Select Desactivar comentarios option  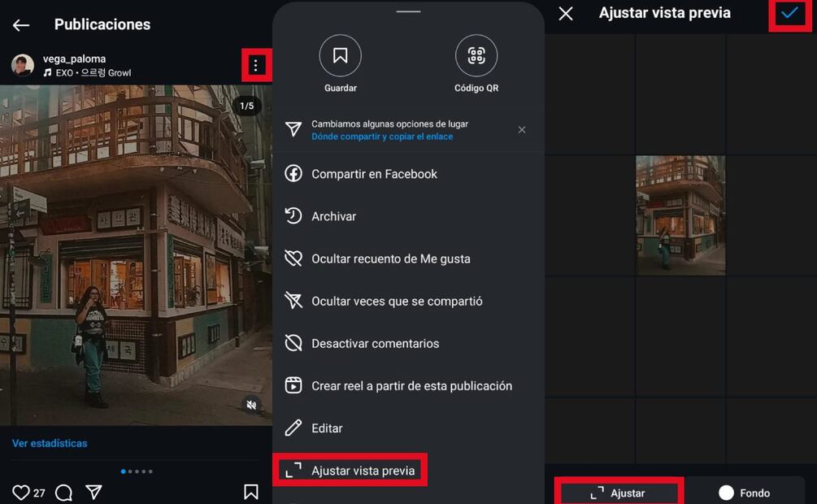[x=375, y=343]
